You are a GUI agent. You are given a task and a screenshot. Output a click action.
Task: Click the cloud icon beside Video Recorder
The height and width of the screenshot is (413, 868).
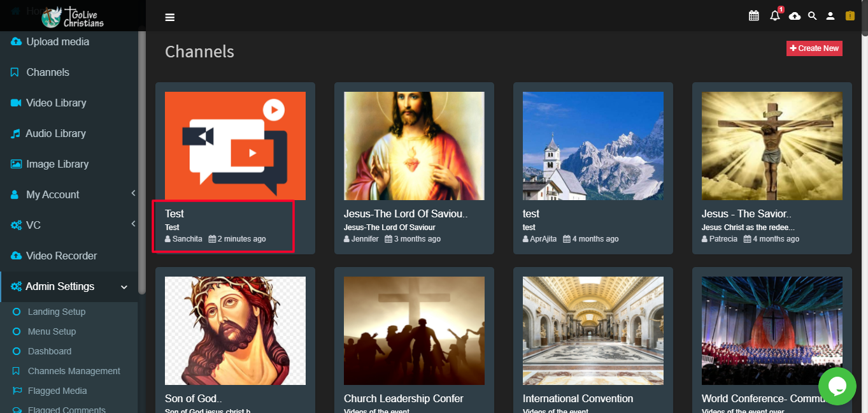16,256
